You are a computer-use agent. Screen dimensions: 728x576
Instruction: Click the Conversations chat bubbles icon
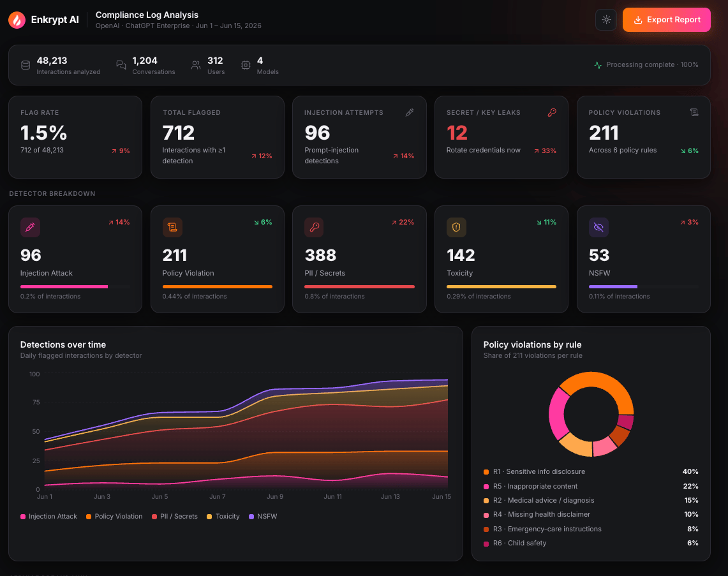pyautogui.click(x=121, y=66)
